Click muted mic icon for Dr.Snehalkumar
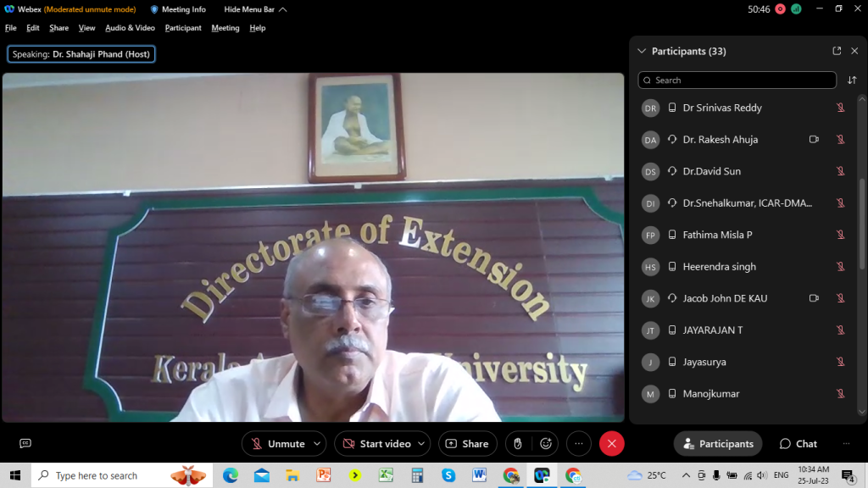 (x=840, y=203)
